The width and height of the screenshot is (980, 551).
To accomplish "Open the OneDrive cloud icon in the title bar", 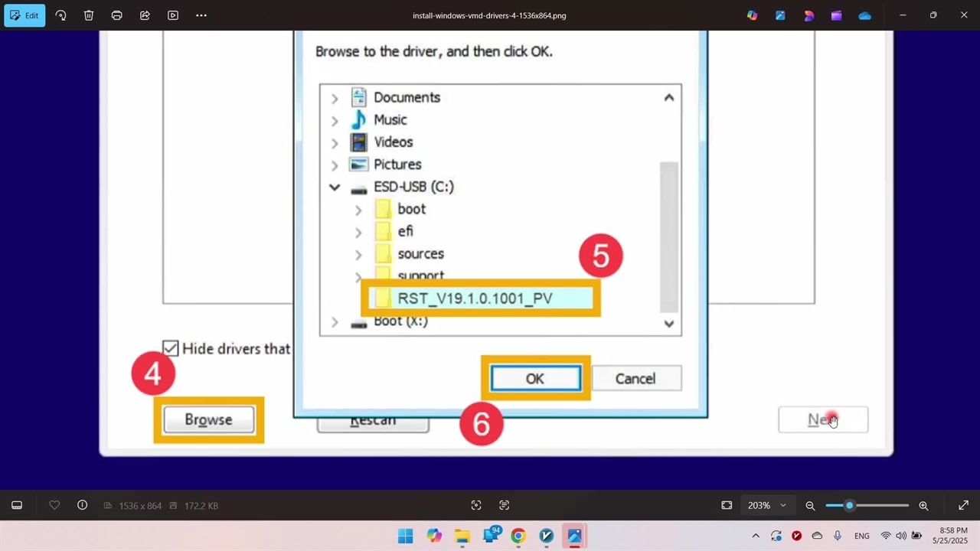I will coord(864,15).
